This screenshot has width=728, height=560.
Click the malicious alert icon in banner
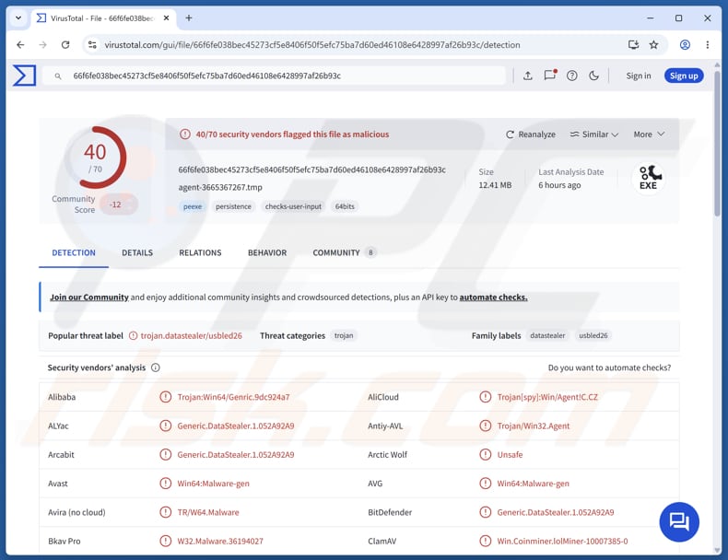point(185,134)
